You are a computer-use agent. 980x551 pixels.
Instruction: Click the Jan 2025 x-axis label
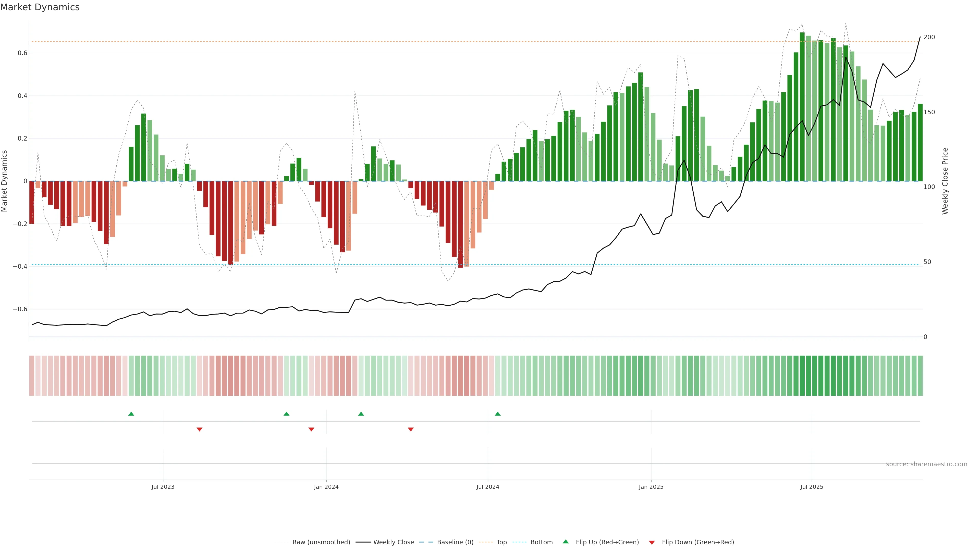[x=651, y=487]
